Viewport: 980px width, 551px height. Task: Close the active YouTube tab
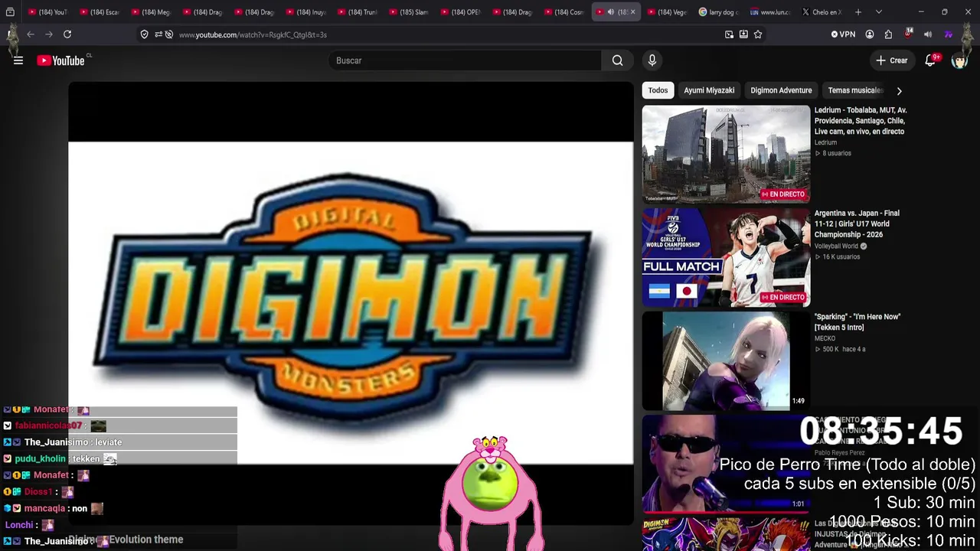(x=632, y=12)
